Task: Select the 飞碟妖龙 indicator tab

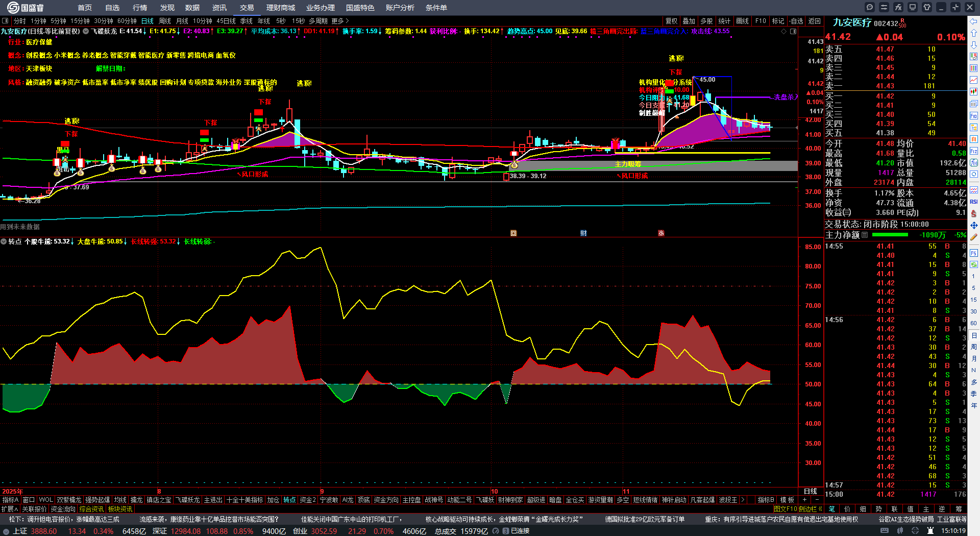Action: [x=187, y=500]
